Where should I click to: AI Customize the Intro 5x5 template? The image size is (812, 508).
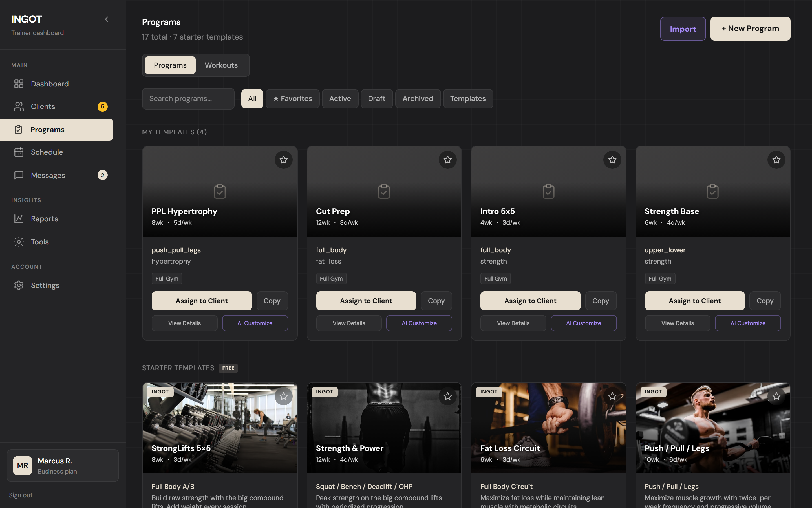point(584,323)
